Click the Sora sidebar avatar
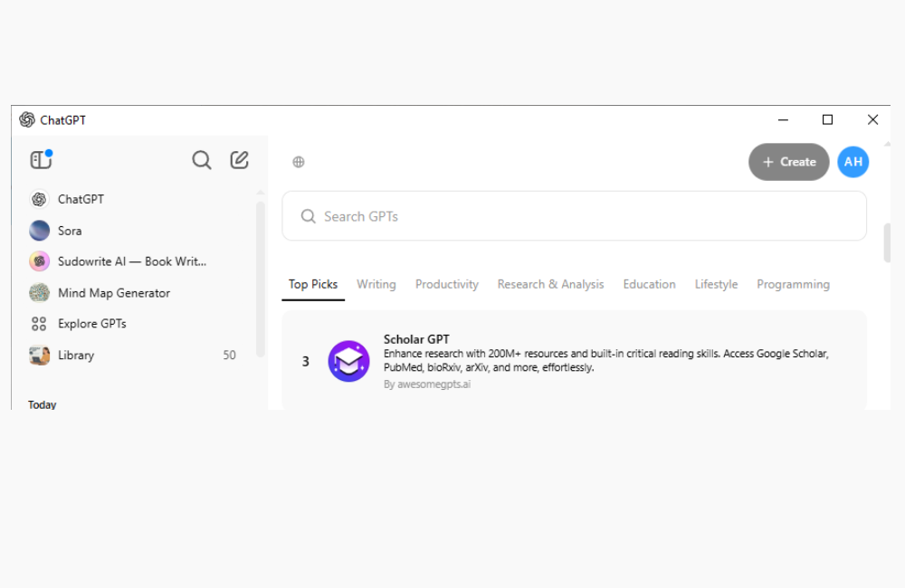Viewport: 905px width, 588px height. click(x=39, y=231)
